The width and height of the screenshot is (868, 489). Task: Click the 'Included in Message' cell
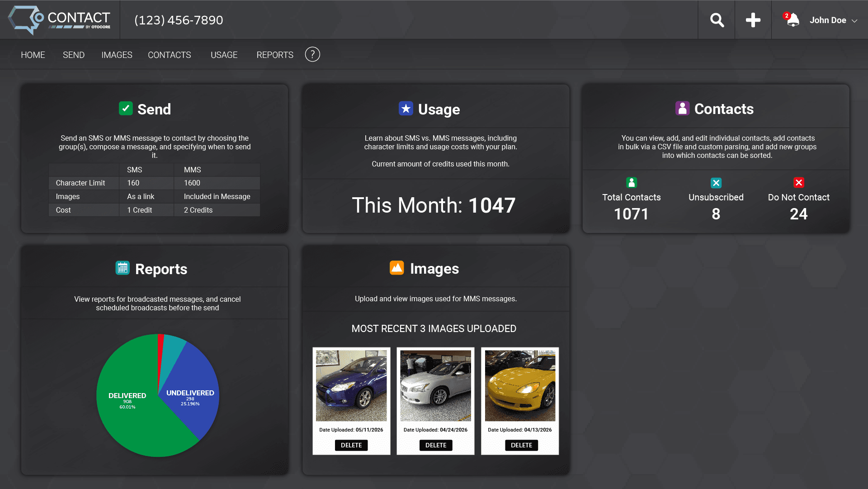(x=217, y=196)
